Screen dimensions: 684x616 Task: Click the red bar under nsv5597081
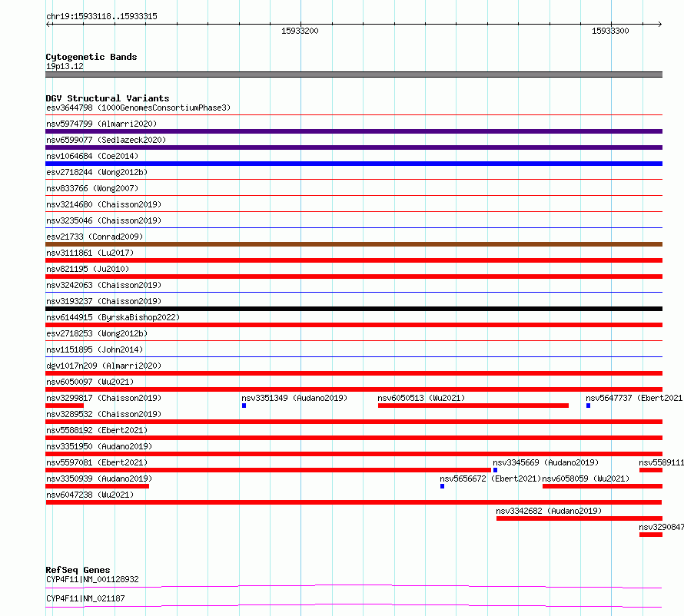[268, 470]
